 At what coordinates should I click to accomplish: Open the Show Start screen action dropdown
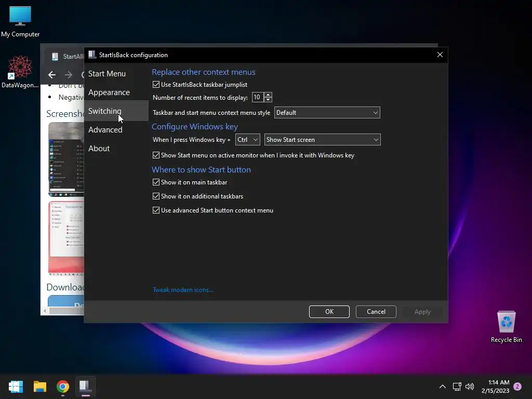[322, 140]
